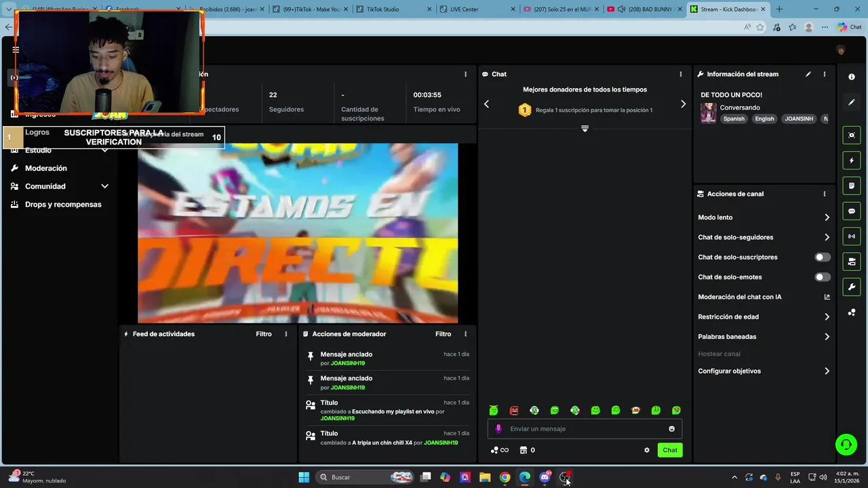The height and width of the screenshot is (488, 868).
Task: Expand Restricción de edad option
Action: 764,317
